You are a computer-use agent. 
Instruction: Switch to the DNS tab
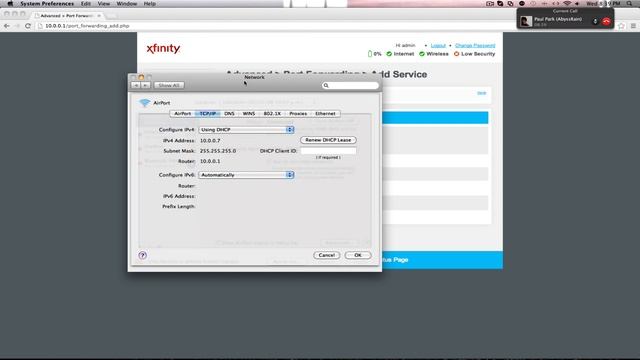(x=229, y=113)
